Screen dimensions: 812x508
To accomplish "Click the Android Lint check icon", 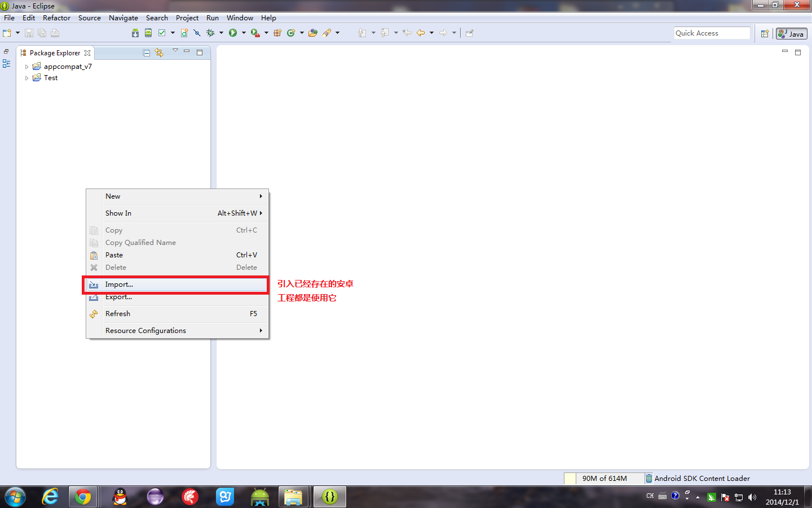I will point(162,33).
